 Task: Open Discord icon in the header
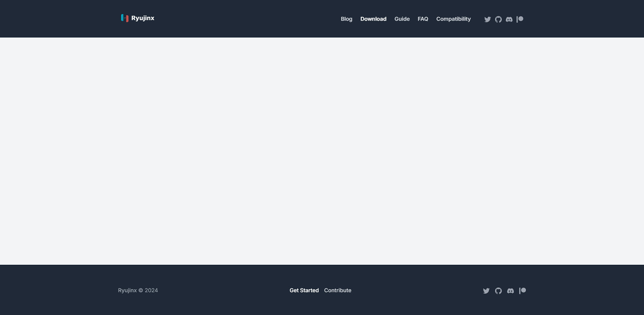[x=509, y=19]
